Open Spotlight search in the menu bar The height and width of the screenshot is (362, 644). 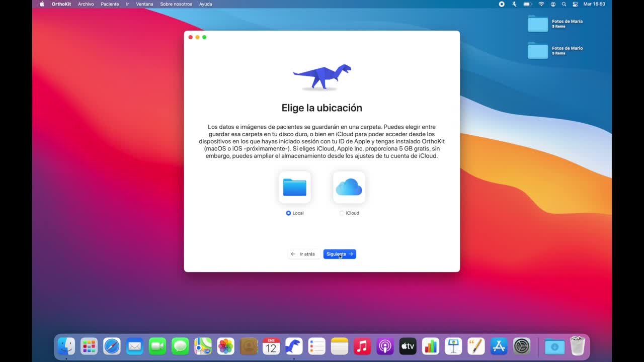[564, 4]
